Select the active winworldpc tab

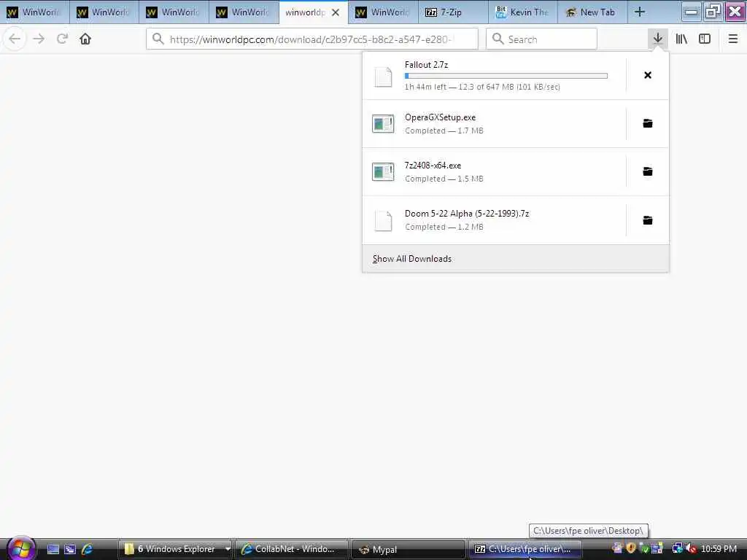[305, 13]
